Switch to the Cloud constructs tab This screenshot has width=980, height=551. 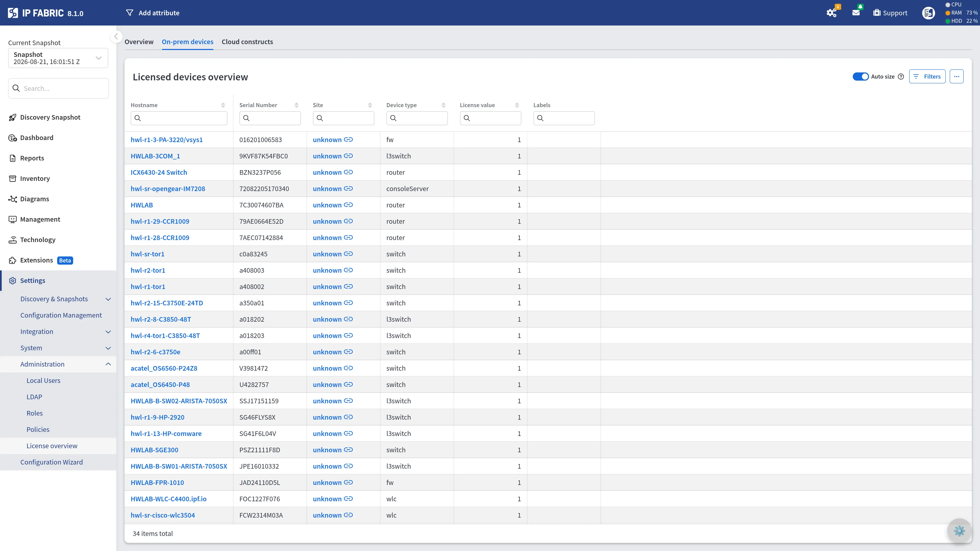(247, 42)
